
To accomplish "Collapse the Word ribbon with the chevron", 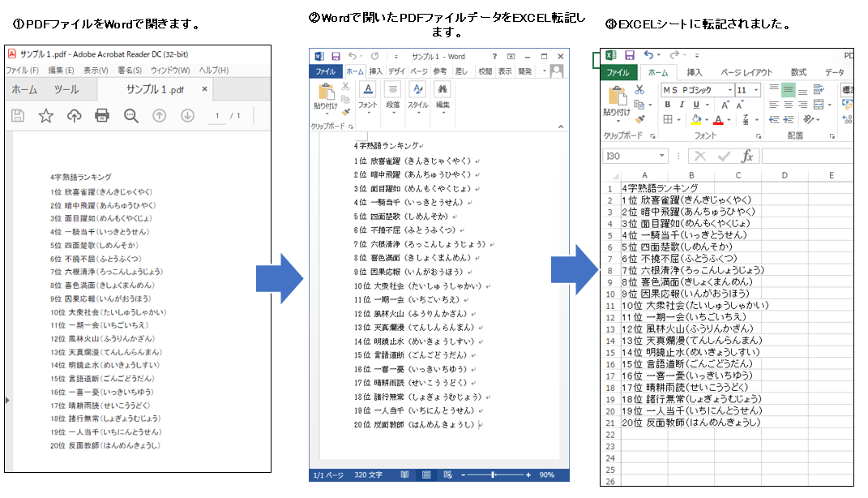I will (x=561, y=127).
